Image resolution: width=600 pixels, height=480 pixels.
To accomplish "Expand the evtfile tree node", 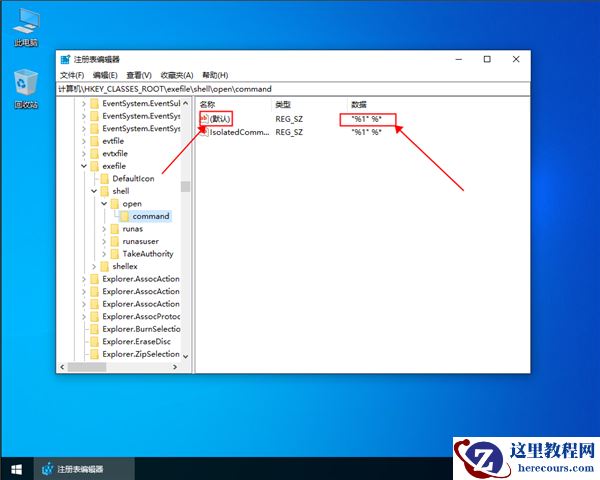I will pyautogui.click(x=84, y=141).
